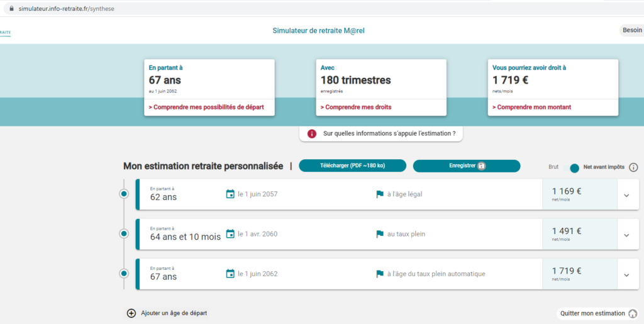Click the home icon on Quitter mon estimation
Screen dimensions: 644x324
(x=633, y=313)
